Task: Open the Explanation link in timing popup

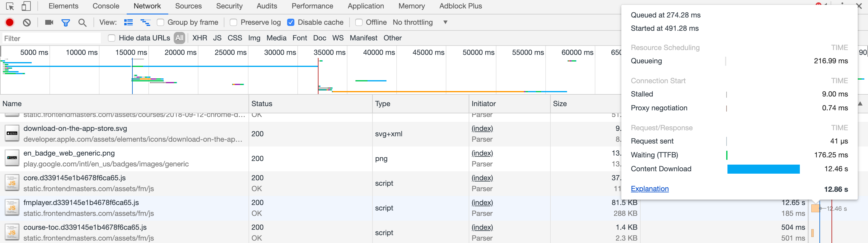Action: pyautogui.click(x=649, y=189)
